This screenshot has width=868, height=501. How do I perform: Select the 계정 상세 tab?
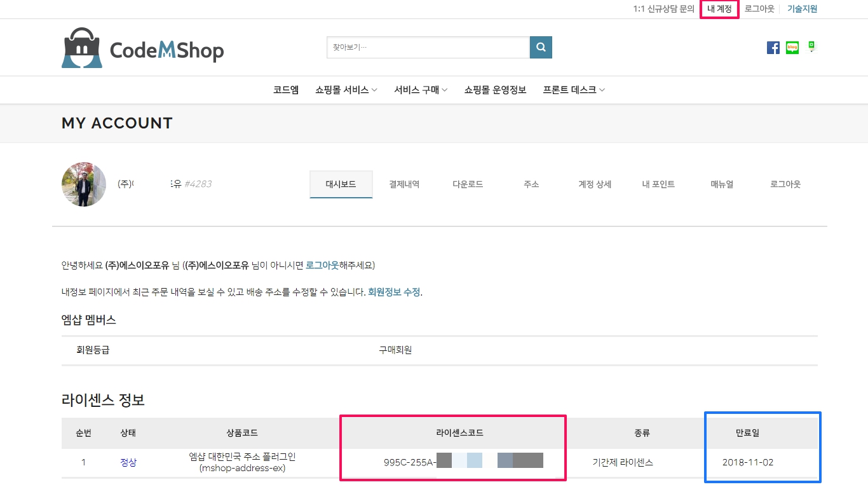594,184
